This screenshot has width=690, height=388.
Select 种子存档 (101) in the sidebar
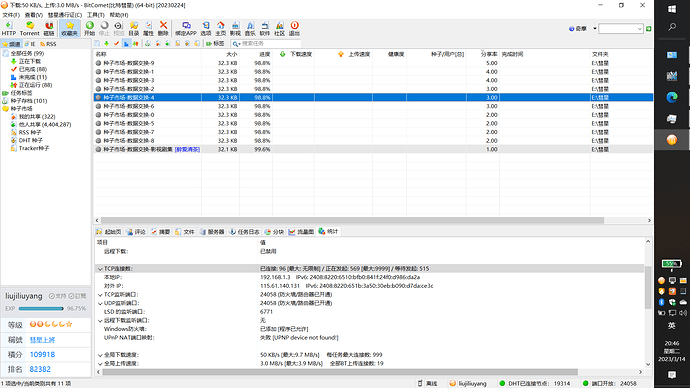(29, 101)
